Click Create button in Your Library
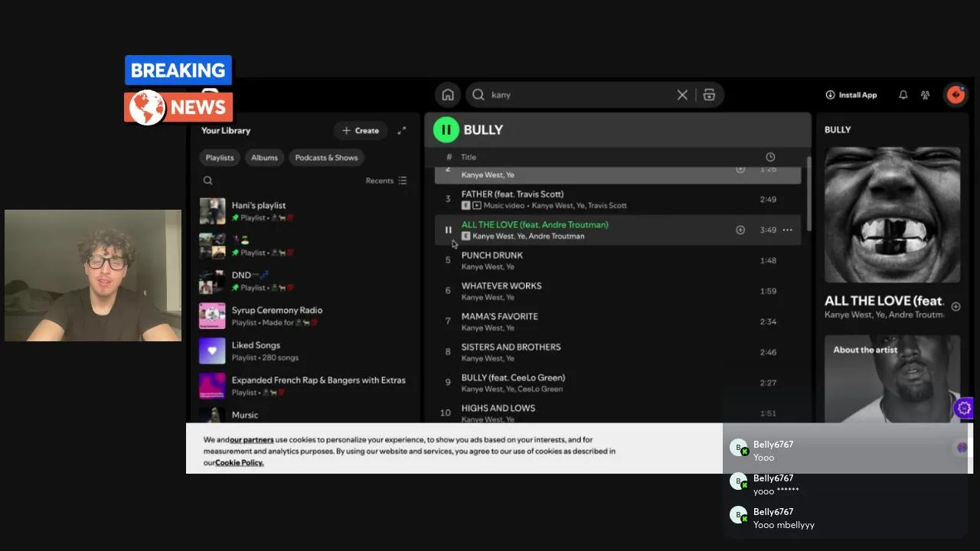Viewport: 980px width, 551px height. (x=361, y=131)
